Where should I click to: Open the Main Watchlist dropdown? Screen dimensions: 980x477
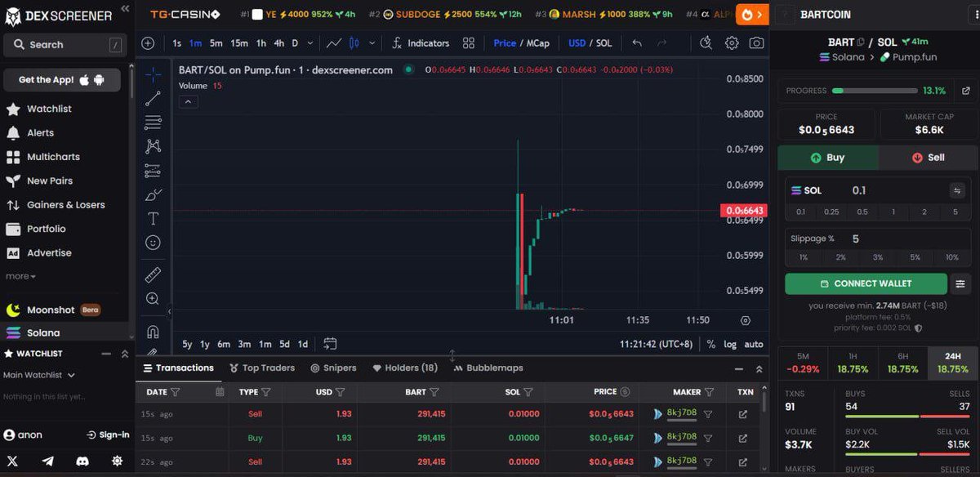click(x=39, y=375)
